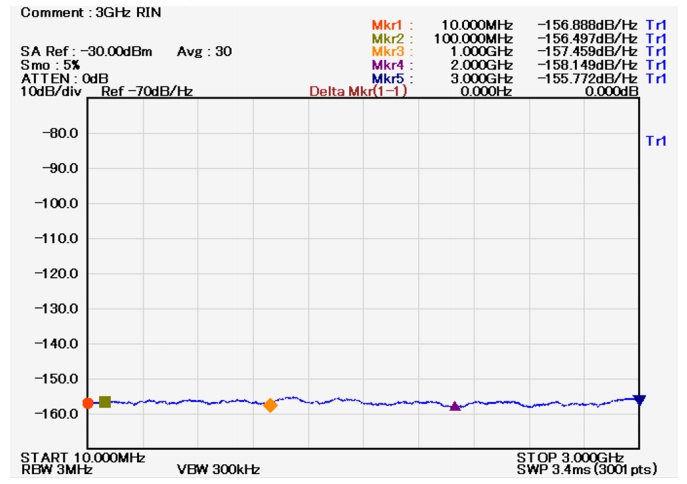Select the Mkr3 readout label

[x=391, y=51]
